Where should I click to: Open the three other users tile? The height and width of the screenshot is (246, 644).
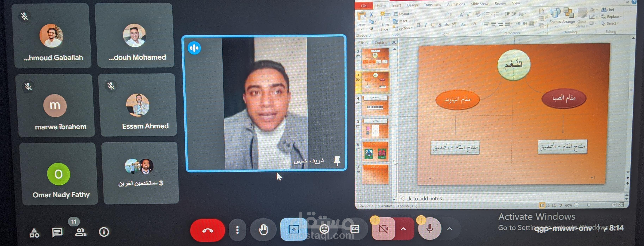coord(140,173)
